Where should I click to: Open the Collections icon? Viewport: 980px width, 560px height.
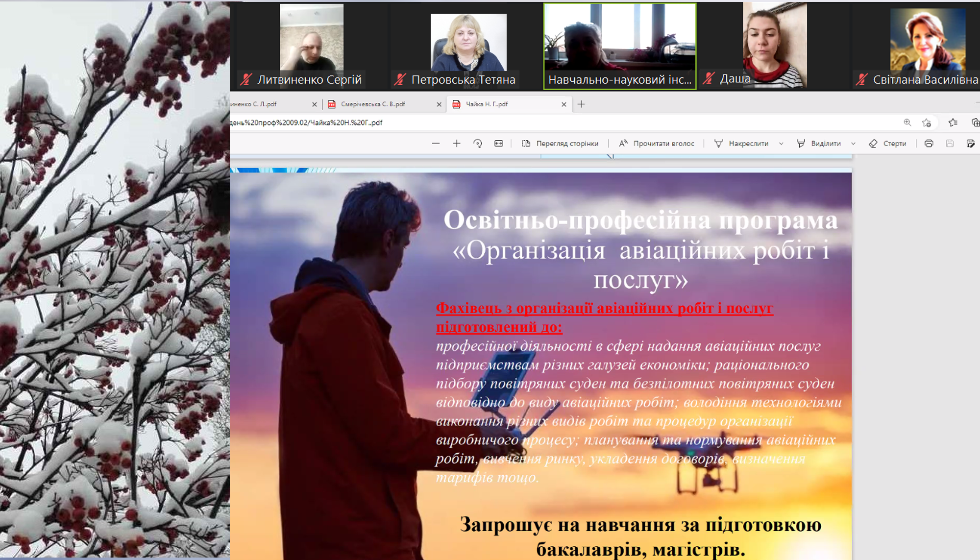975,122
